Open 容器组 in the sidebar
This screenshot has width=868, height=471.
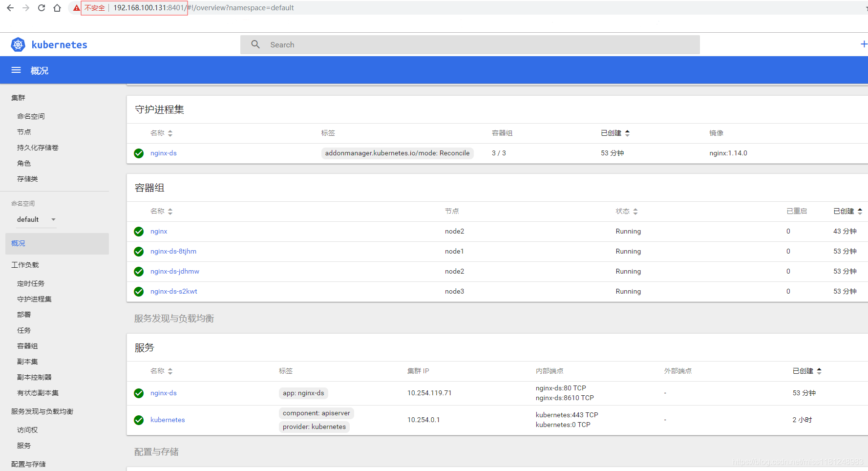27,346
